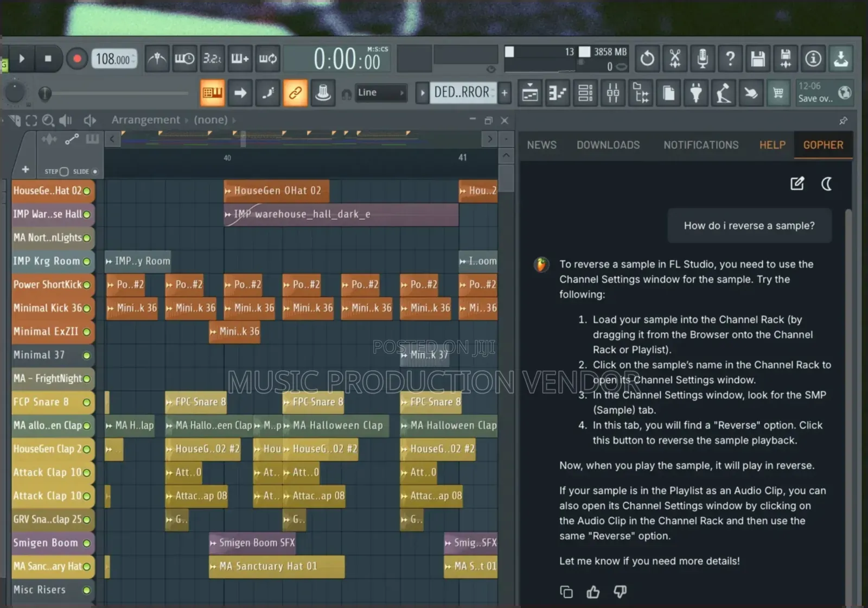Open the Mixer view icon
The height and width of the screenshot is (608, 868).
tap(613, 93)
